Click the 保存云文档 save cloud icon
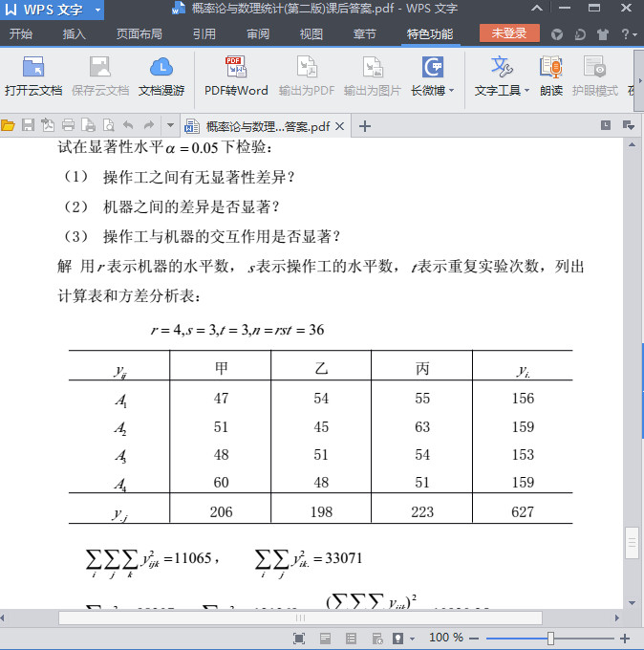644x650 pixels. pyautogui.click(x=100, y=67)
